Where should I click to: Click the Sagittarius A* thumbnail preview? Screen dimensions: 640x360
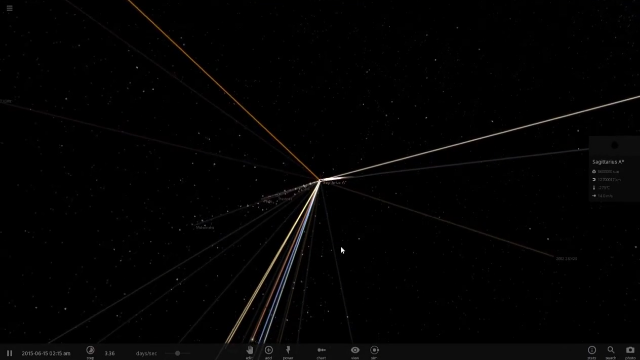615,145
